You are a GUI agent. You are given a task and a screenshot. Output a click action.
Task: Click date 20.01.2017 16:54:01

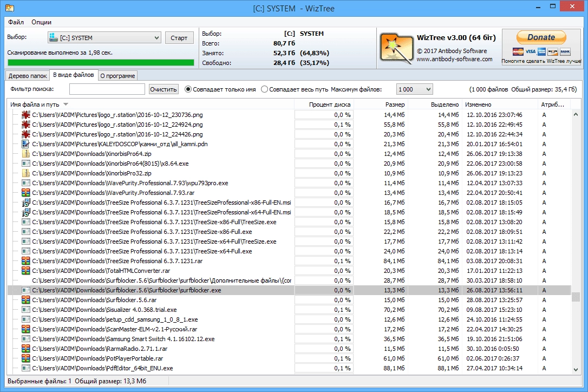(494, 144)
